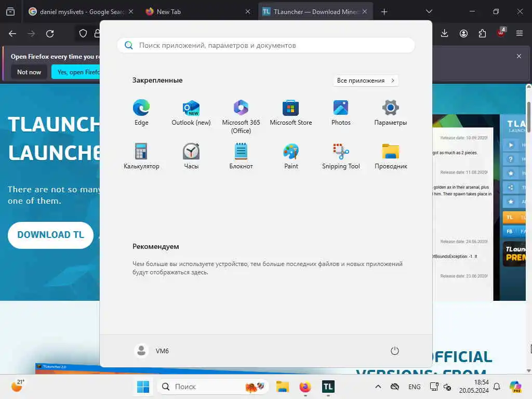Switch to Firefox on taskbar

coord(305,387)
